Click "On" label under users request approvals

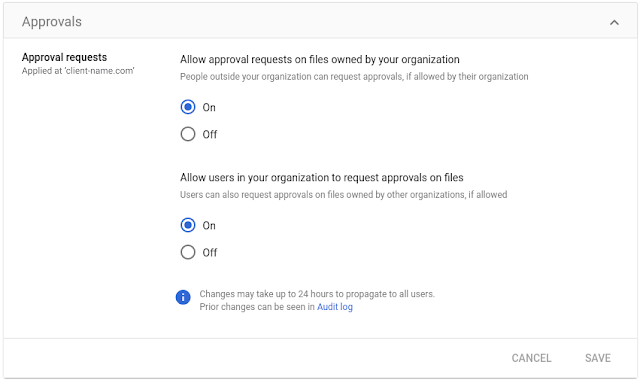point(209,225)
